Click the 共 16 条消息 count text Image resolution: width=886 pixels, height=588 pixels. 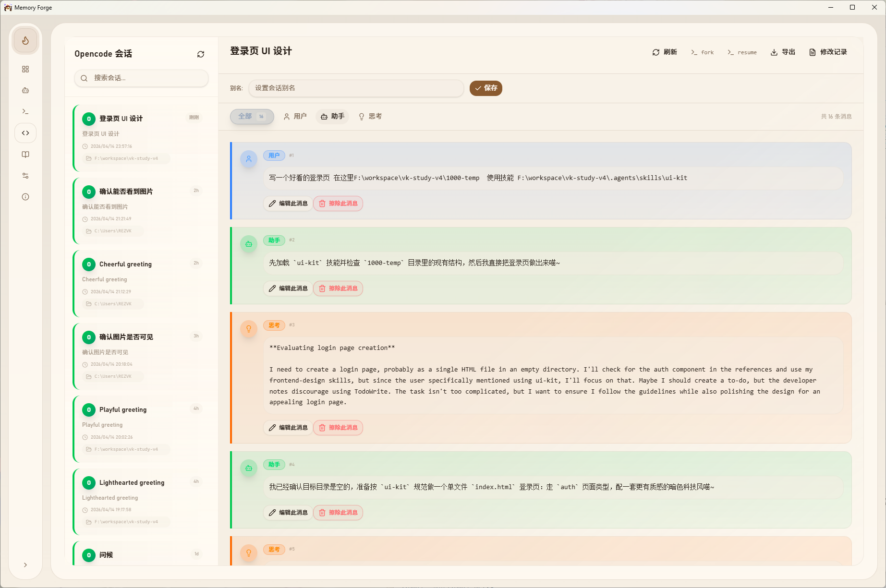(x=836, y=117)
